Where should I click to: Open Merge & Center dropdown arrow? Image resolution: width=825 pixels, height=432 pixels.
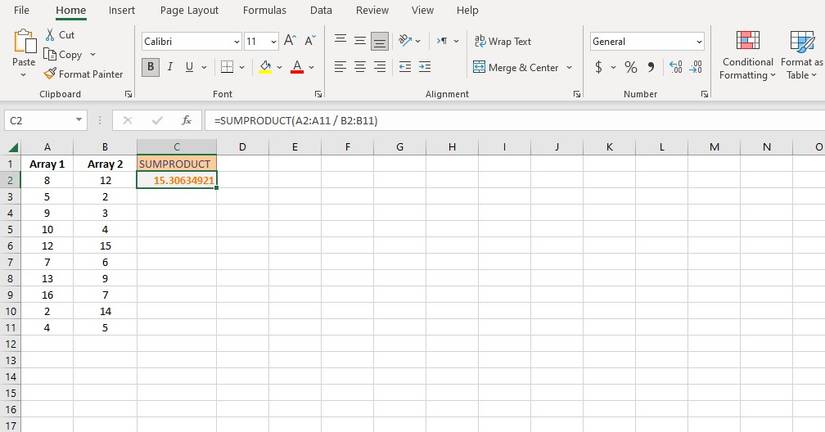click(x=569, y=67)
